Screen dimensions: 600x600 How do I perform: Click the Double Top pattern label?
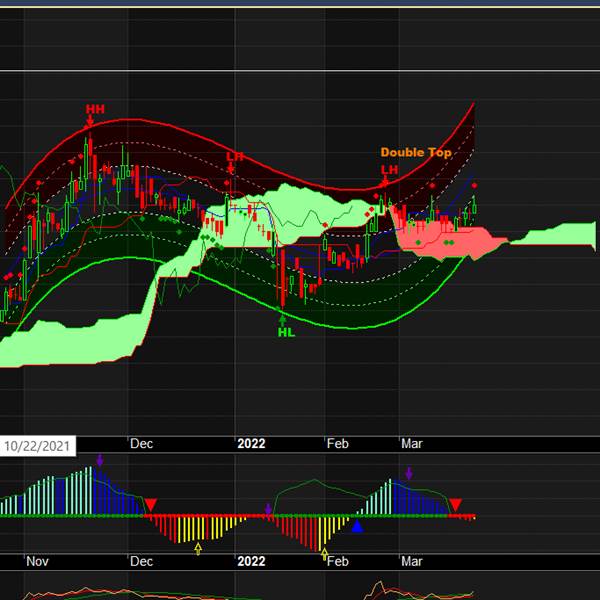tap(416, 152)
